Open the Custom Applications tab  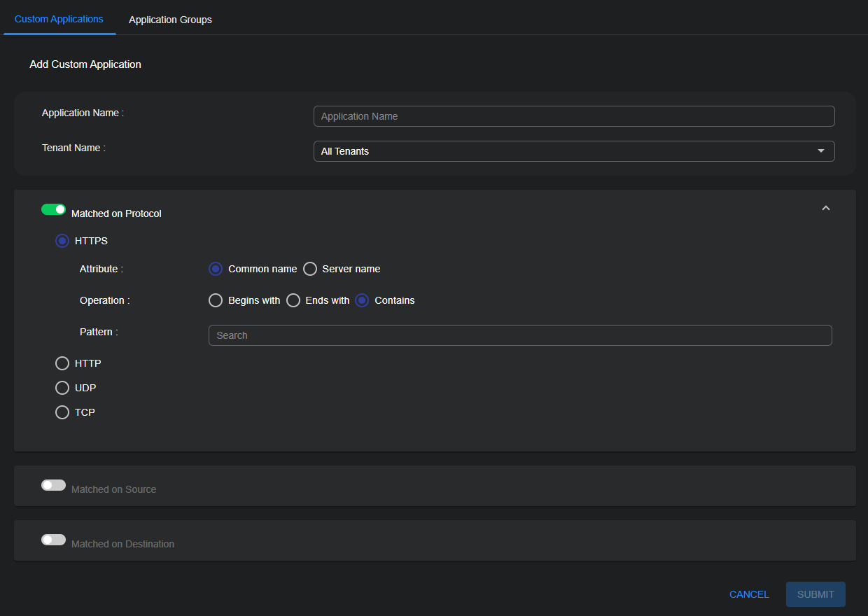click(59, 19)
